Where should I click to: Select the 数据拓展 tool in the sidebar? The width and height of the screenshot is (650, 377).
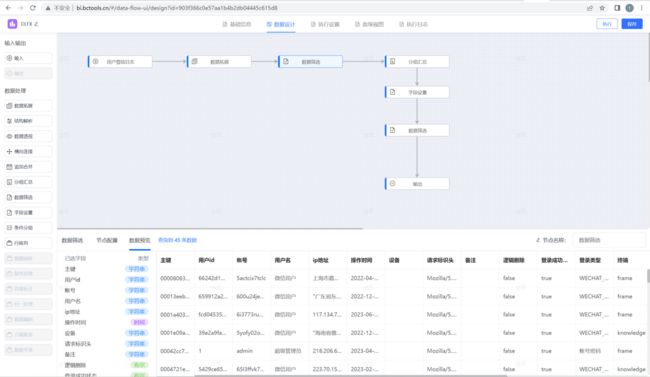tap(28, 106)
